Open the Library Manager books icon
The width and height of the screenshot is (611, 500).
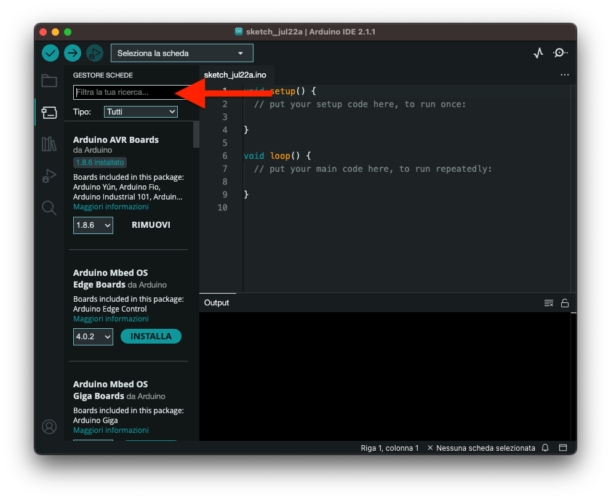[x=49, y=144]
